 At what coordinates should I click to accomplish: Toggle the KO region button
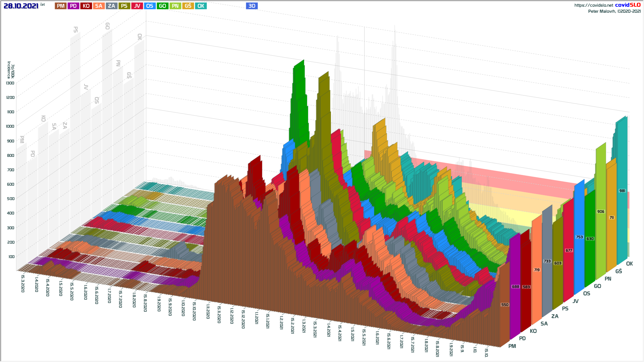[x=86, y=6]
